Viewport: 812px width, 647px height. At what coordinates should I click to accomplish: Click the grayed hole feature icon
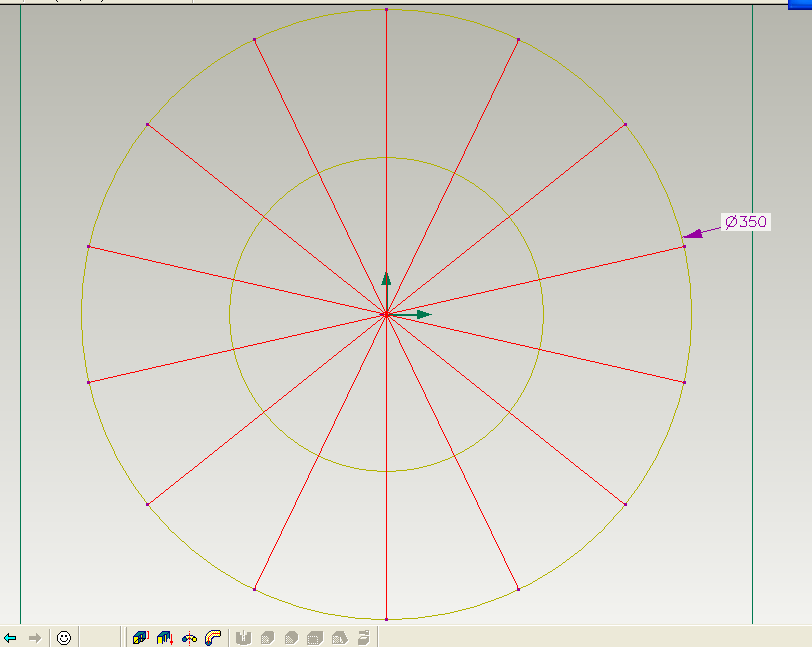click(243, 635)
